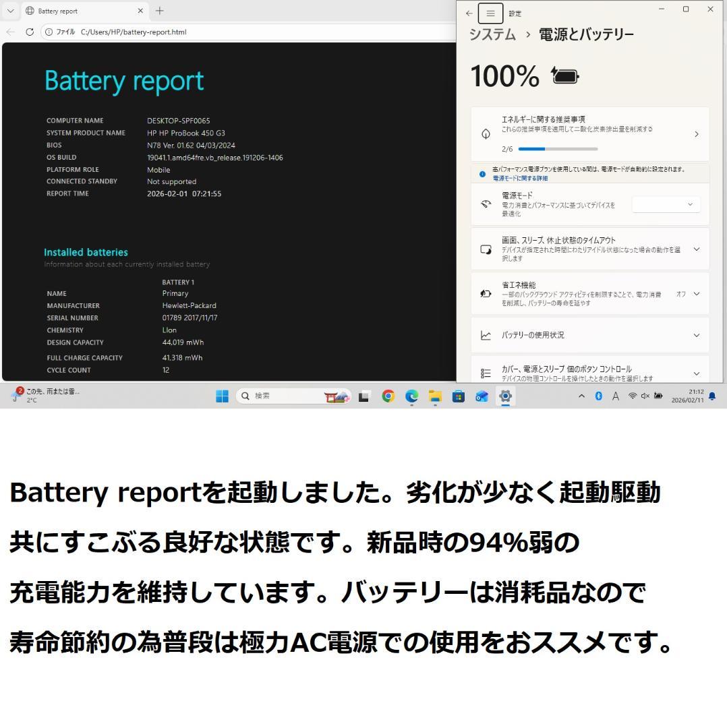Expand the バッテリーの使用状況 section
Screen dimensions: 727x728
click(696, 335)
